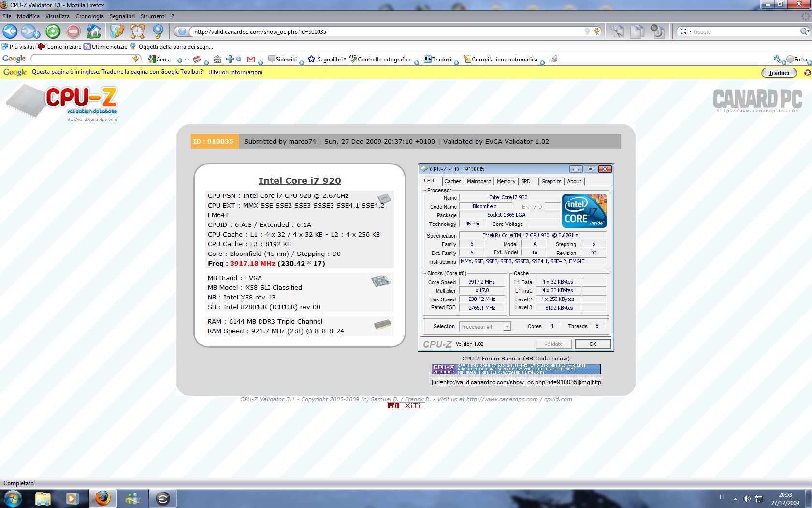Click the bookmarks sidebar toolbar icon
812x508 pixels.
[116, 31]
